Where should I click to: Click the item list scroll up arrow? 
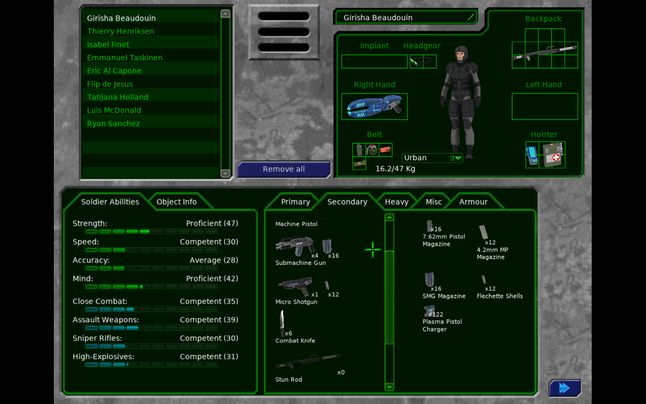click(x=389, y=217)
